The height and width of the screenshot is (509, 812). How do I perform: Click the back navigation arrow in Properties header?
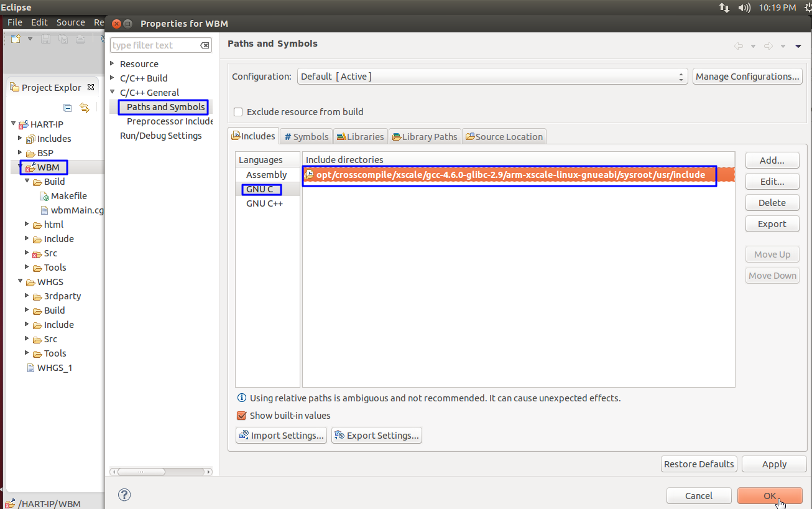coord(739,45)
